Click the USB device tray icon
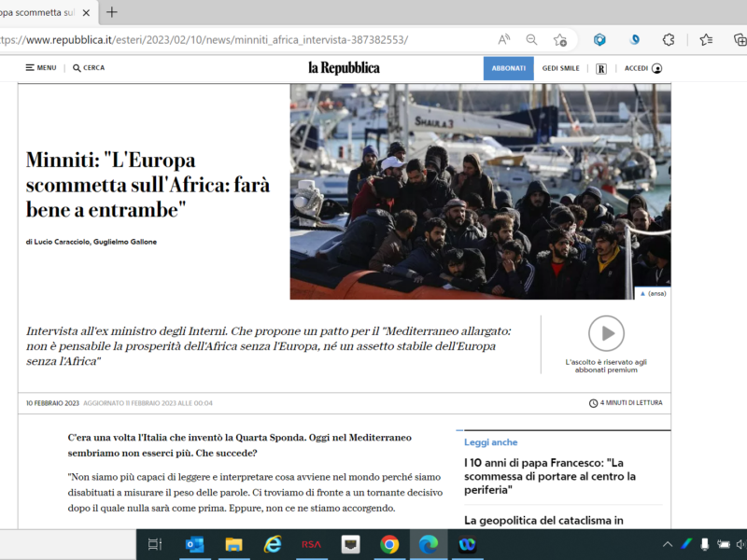 (x=705, y=544)
